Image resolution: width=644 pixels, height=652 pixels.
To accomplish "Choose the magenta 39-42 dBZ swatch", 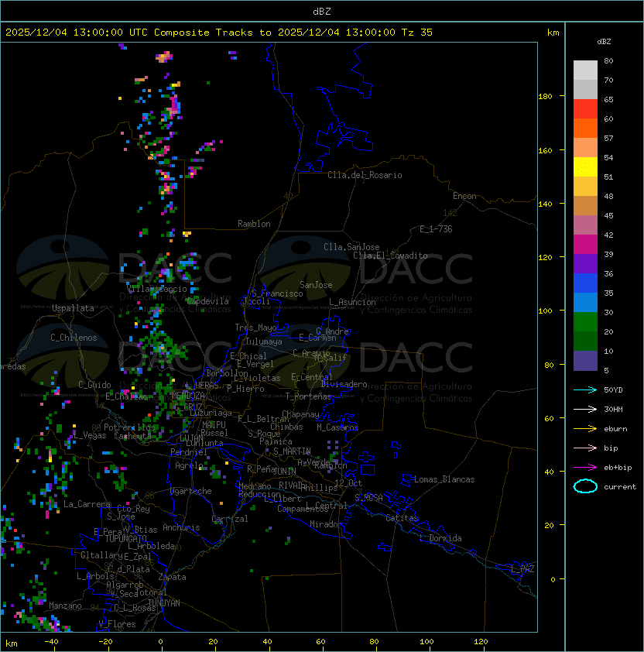I will tap(585, 245).
